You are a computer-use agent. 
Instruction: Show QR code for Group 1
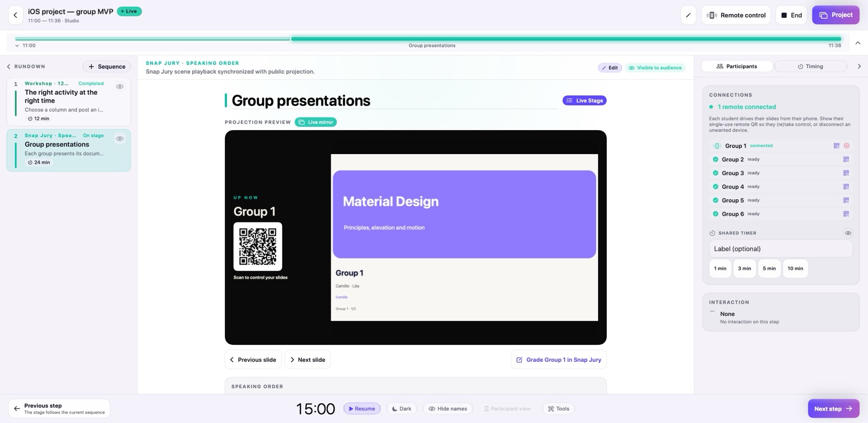(x=837, y=146)
